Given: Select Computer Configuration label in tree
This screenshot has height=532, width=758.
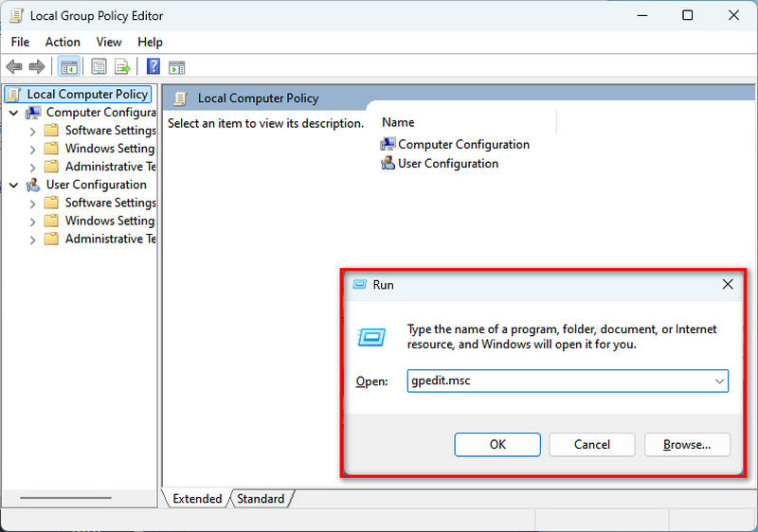Looking at the screenshot, I should (x=101, y=112).
